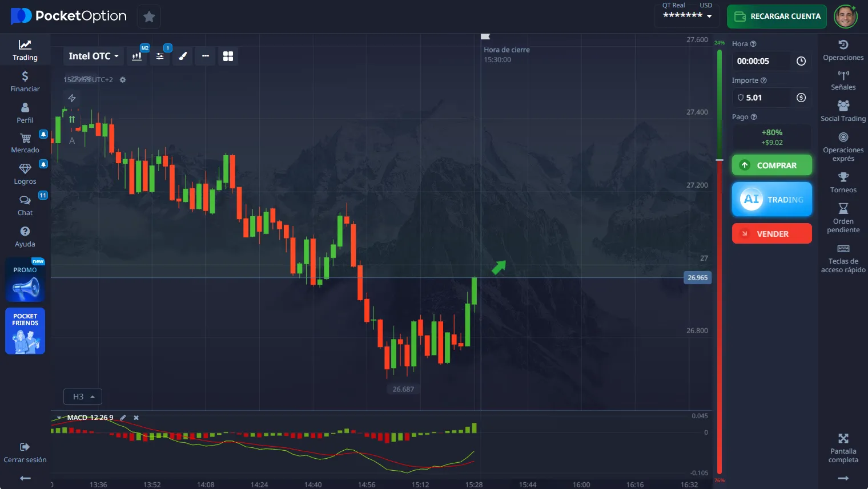
Task: Edit the MACD indicator with pencil
Action: [x=123, y=418]
